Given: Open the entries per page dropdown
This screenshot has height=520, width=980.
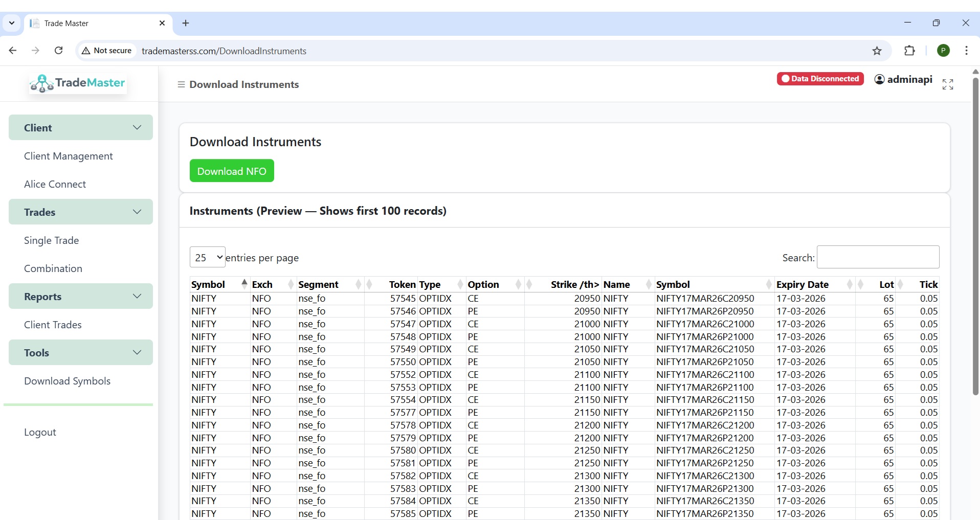Looking at the screenshot, I should click(207, 257).
